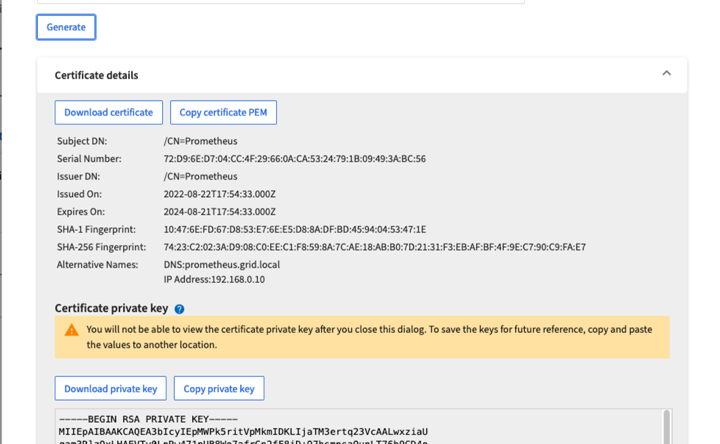720x444 pixels.
Task: Select the SHA-1 Fingerprint value
Action: (x=295, y=229)
